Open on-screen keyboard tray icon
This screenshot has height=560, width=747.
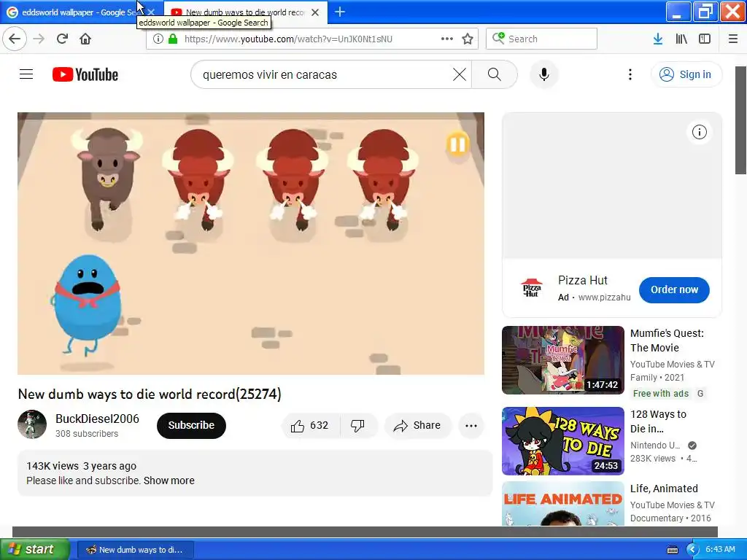coord(672,550)
